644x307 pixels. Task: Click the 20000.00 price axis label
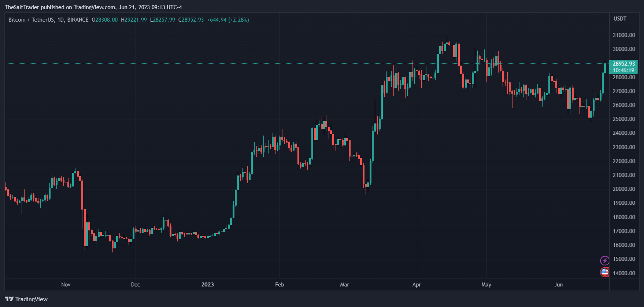pos(624,189)
